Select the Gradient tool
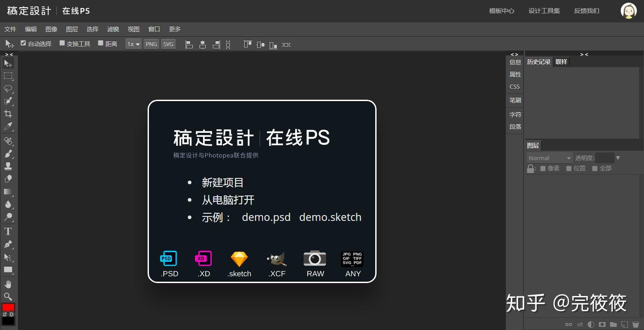The image size is (644, 330). tap(8, 192)
